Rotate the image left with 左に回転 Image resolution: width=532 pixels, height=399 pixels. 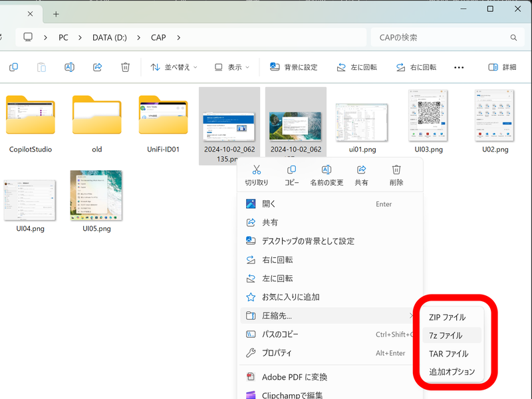(x=356, y=67)
